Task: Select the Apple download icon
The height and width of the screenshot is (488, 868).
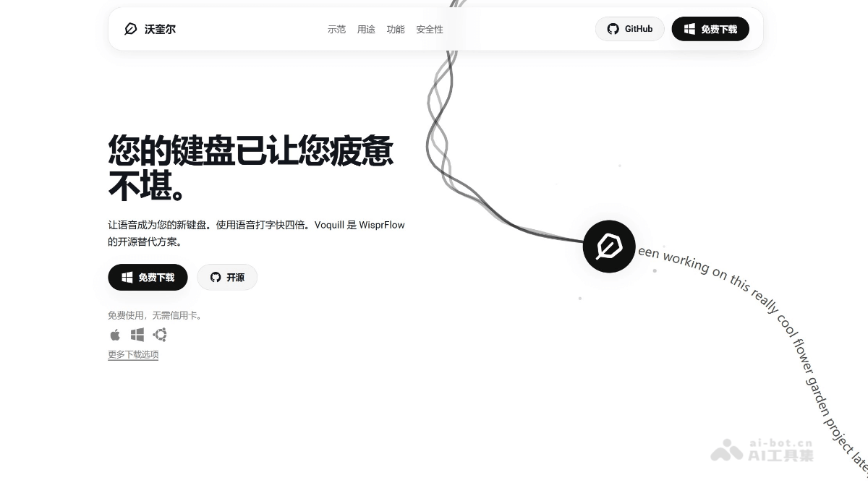Action: coord(114,335)
